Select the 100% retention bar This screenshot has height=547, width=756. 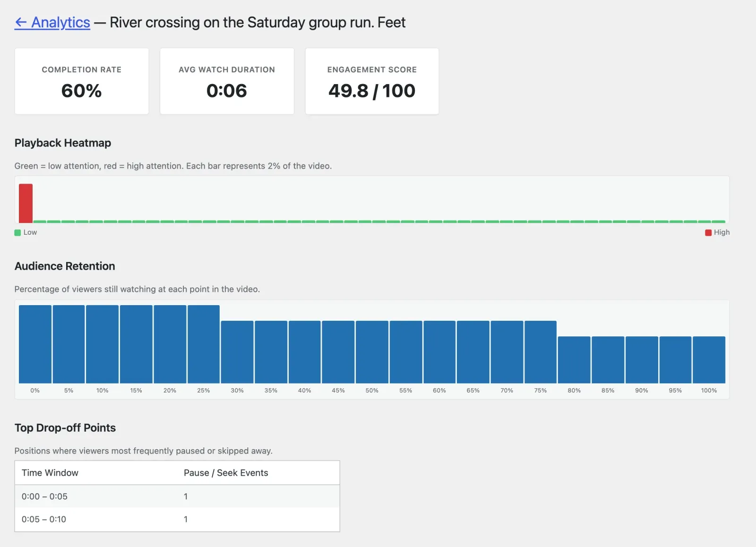pyautogui.click(x=709, y=359)
